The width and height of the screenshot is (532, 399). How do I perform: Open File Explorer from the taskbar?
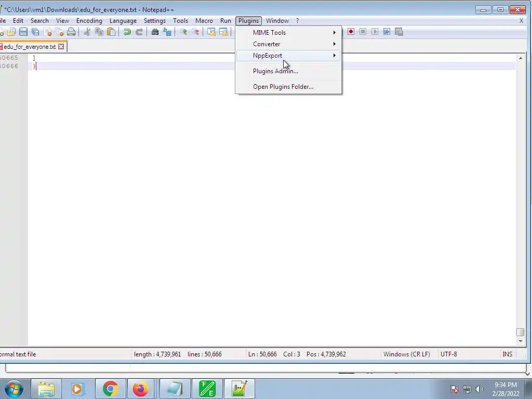(46, 389)
